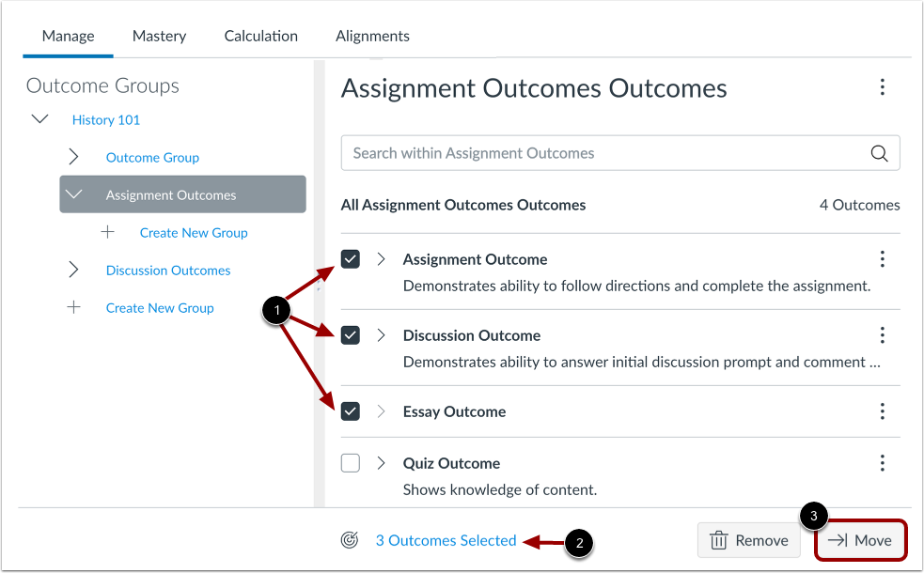Image resolution: width=924 pixels, height=573 pixels.
Task: Click the move arrow icon inside Move button
Action: coord(838,540)
